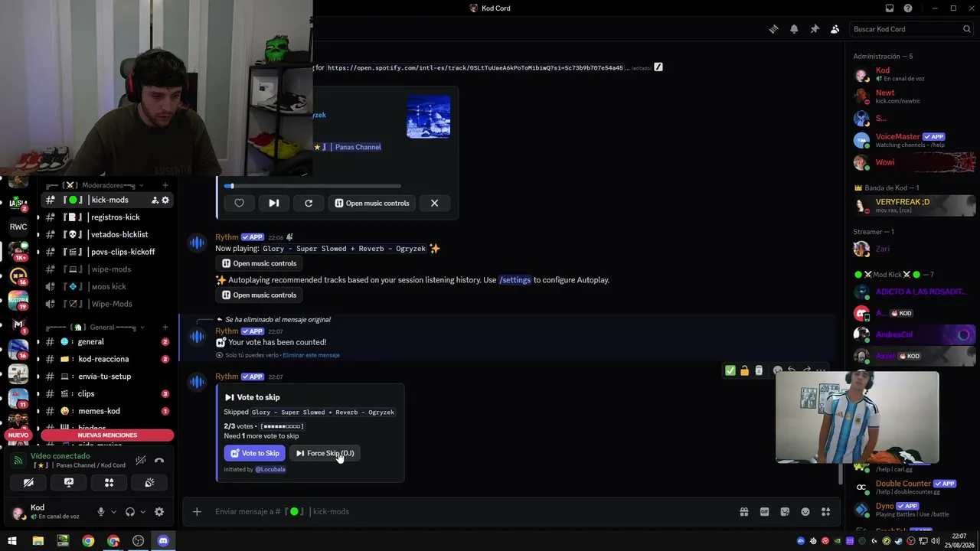Open Windows Start menu
980x551 pixels.
12,541
